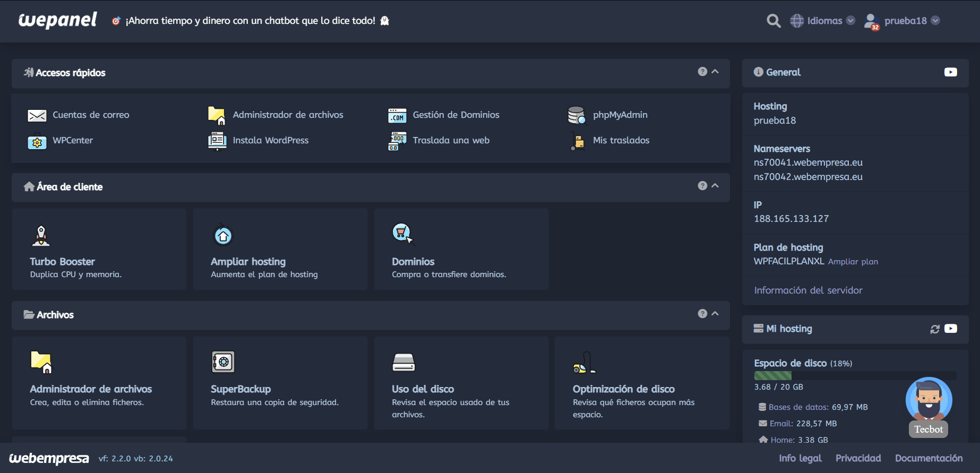Refresh Mi hosting statistics

click(x=935, y=329)
